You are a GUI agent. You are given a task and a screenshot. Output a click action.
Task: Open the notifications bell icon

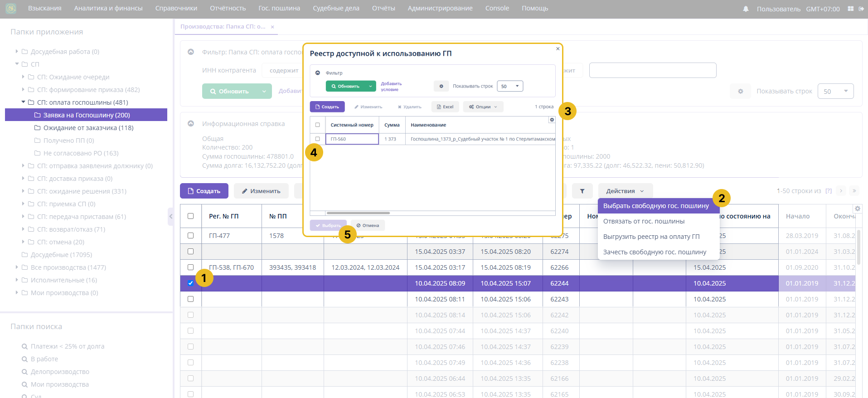click(746, 9)
